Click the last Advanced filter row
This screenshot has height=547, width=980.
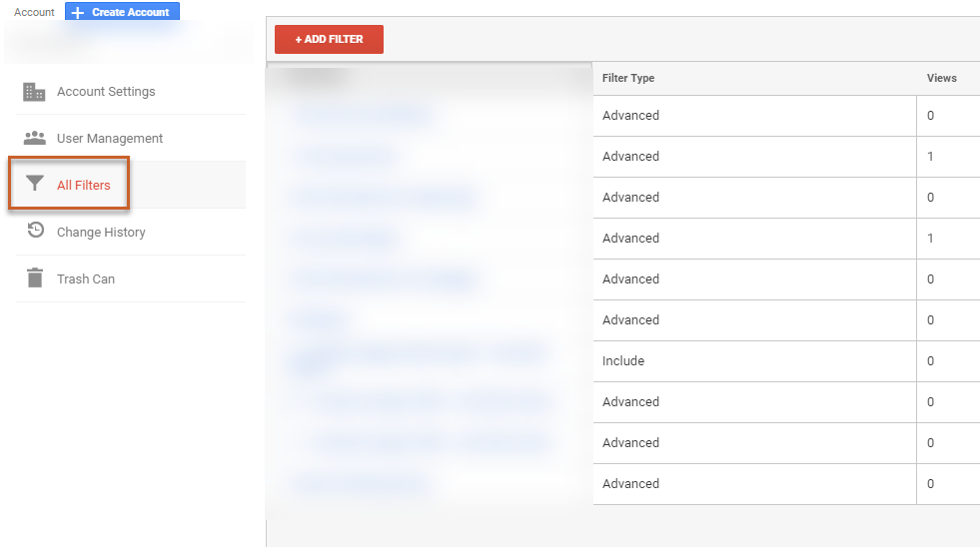coord(630,484)
